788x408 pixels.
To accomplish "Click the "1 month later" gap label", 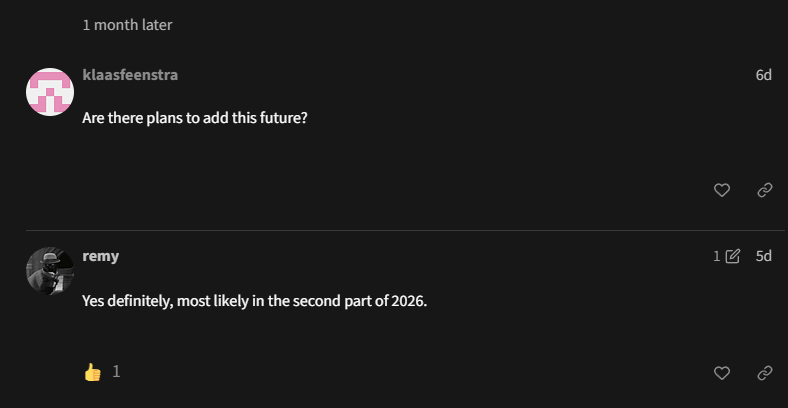I will click(x=127, y=25).
